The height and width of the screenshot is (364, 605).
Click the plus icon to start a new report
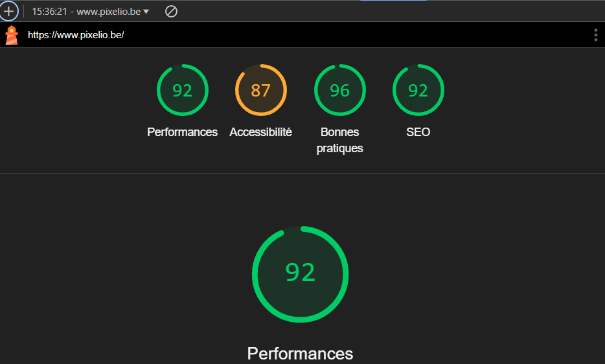[8, 12]
